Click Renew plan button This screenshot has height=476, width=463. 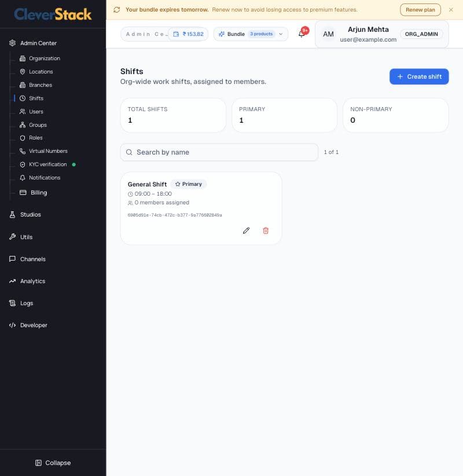tap(420, 10)
